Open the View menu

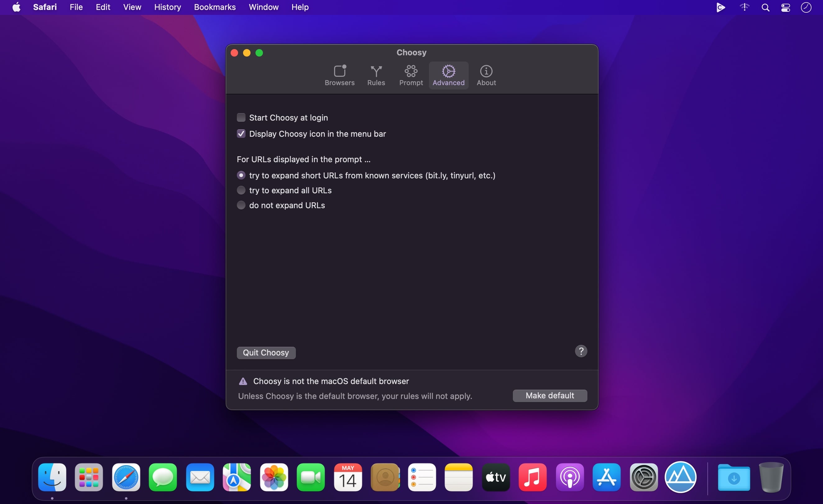[x=132, y=7]
